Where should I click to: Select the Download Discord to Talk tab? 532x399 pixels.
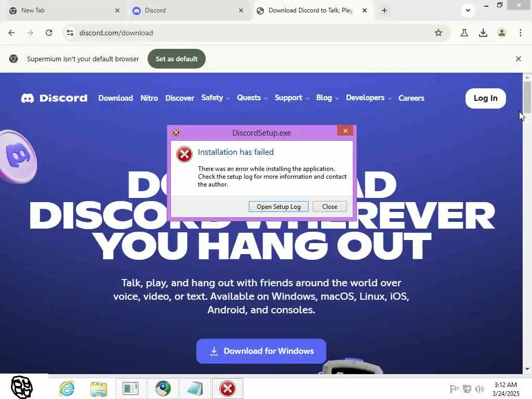(312, 10)
